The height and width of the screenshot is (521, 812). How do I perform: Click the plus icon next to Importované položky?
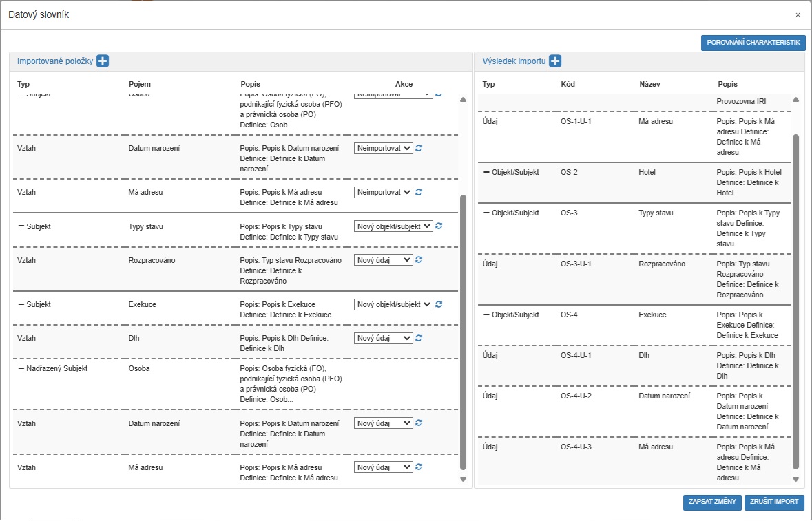[103, 61]
